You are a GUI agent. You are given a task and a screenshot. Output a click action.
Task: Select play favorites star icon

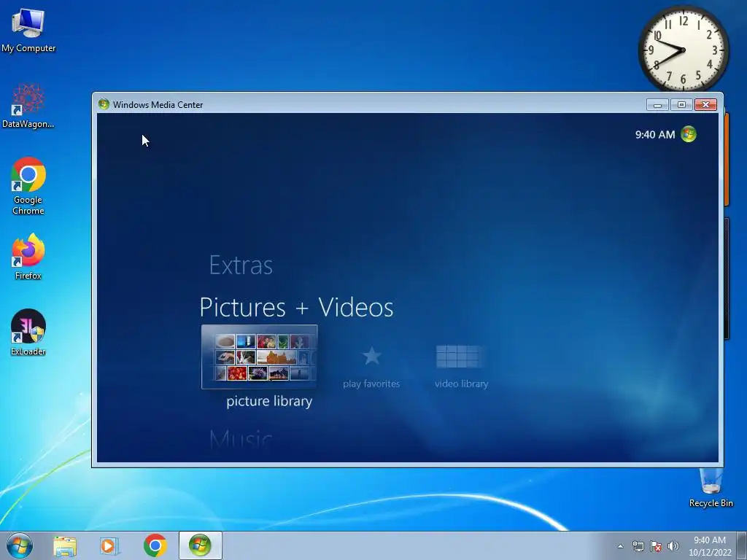pos(371,356)
